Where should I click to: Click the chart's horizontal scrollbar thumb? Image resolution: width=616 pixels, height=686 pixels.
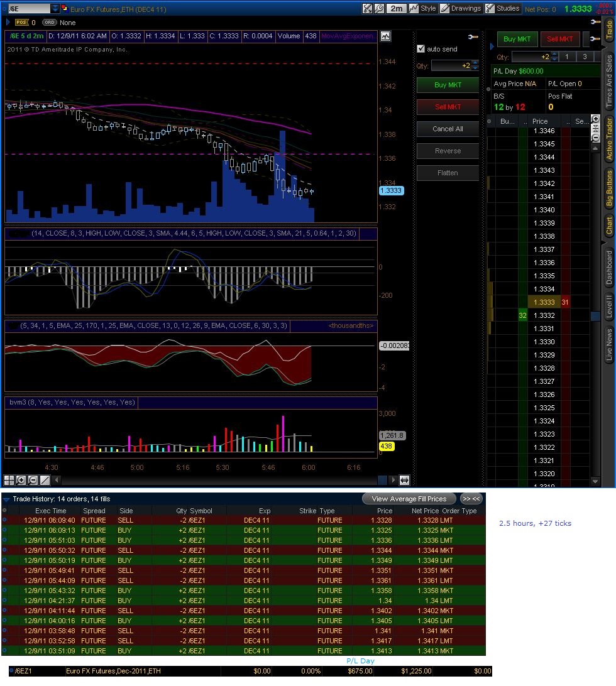(382, 480)
